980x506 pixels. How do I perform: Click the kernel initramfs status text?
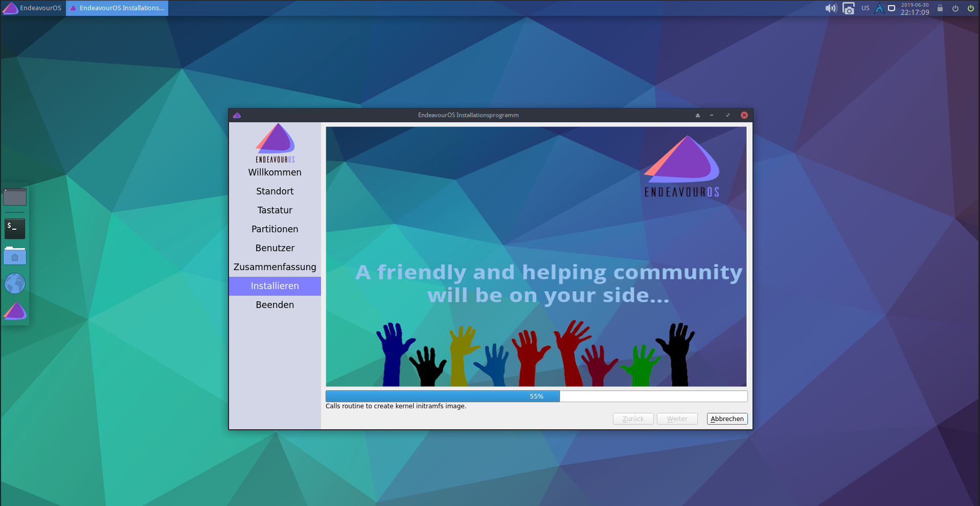tap(396, 406)
